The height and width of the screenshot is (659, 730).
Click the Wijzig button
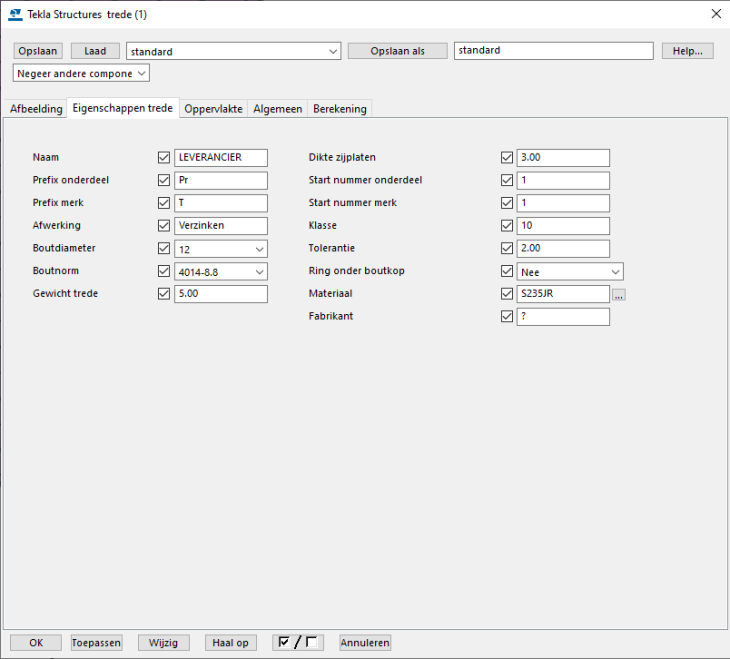pos(163,643)
